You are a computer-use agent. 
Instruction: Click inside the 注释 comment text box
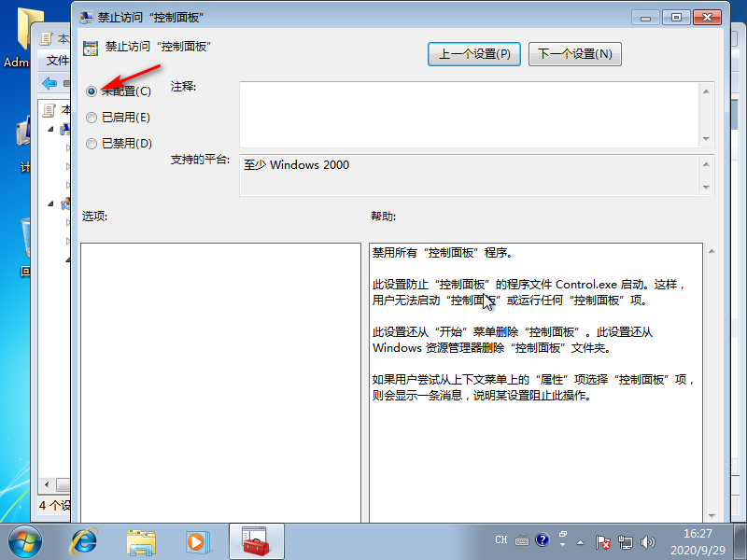point(467,114)
